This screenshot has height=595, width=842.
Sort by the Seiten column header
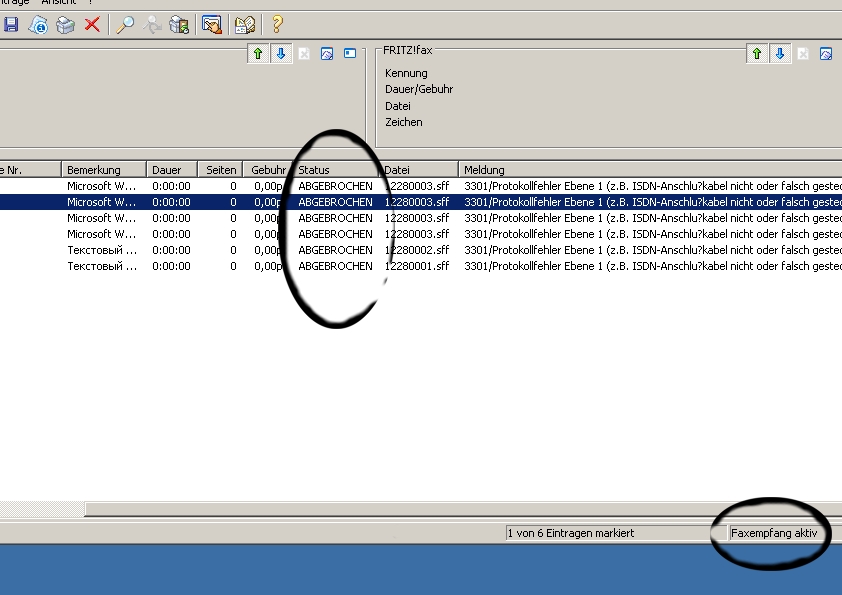point(221,170)
